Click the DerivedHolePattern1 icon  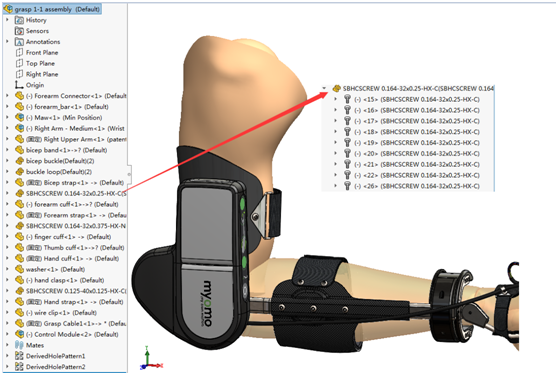(x=19, y=356)
